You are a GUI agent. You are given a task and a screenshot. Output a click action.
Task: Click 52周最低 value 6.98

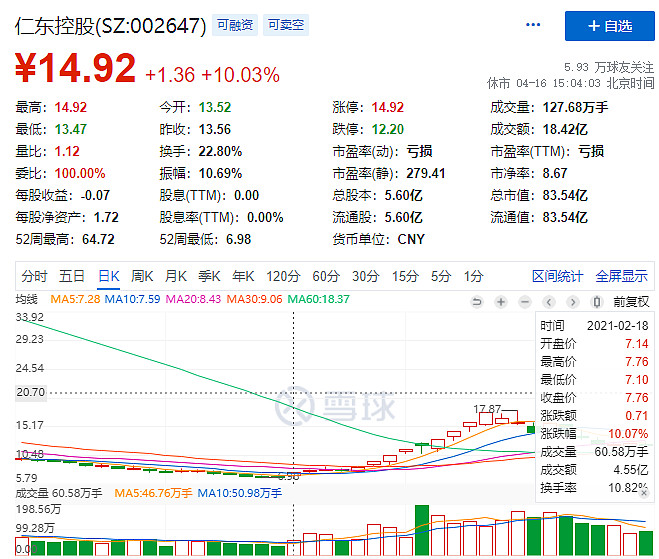[238, 239]
